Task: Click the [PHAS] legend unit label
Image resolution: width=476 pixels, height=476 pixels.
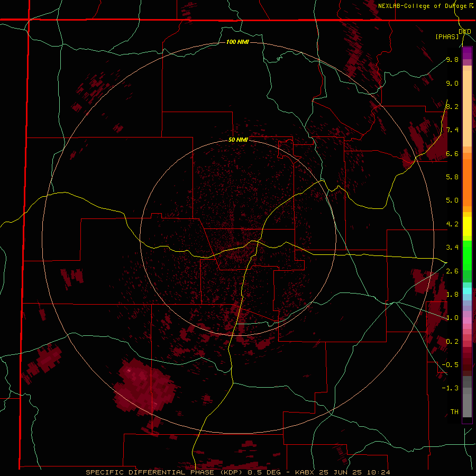Action: pos(447,36)
